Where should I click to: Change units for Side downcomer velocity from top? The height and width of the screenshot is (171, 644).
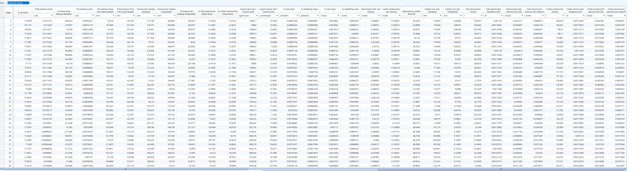click(x=514, y=16)
